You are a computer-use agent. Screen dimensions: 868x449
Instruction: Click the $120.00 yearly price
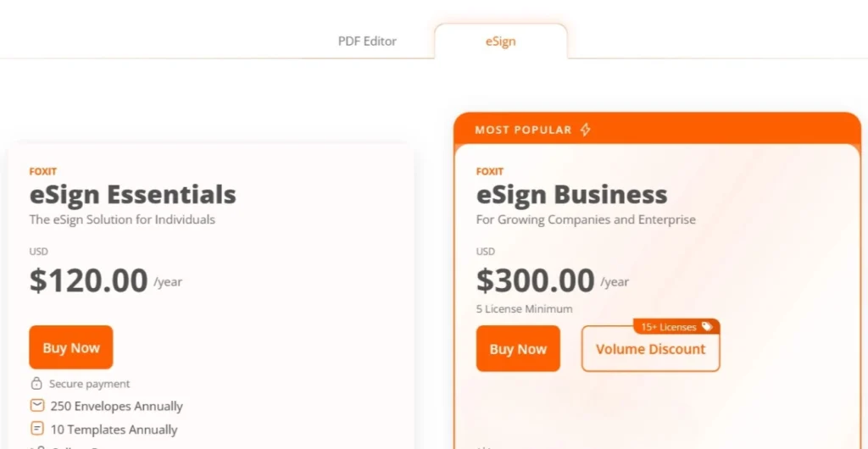tap(89, 280)
